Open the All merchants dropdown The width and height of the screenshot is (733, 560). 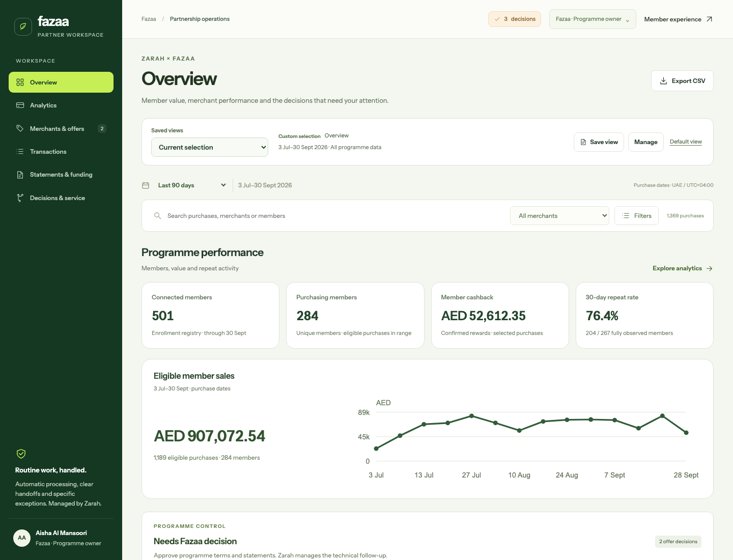(x=559, y=216)
